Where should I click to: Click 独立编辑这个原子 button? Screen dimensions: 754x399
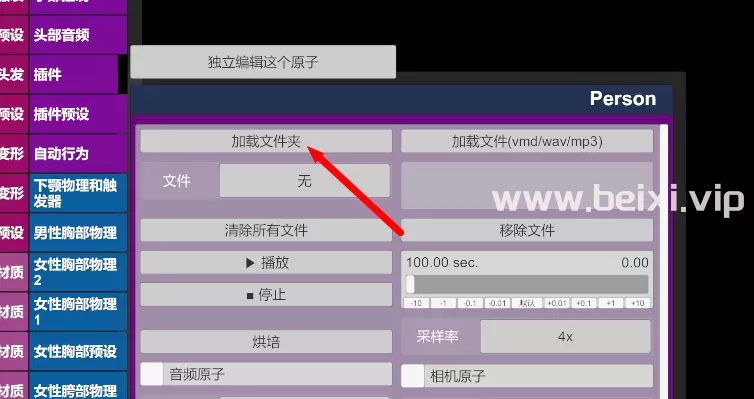(263, 62)
